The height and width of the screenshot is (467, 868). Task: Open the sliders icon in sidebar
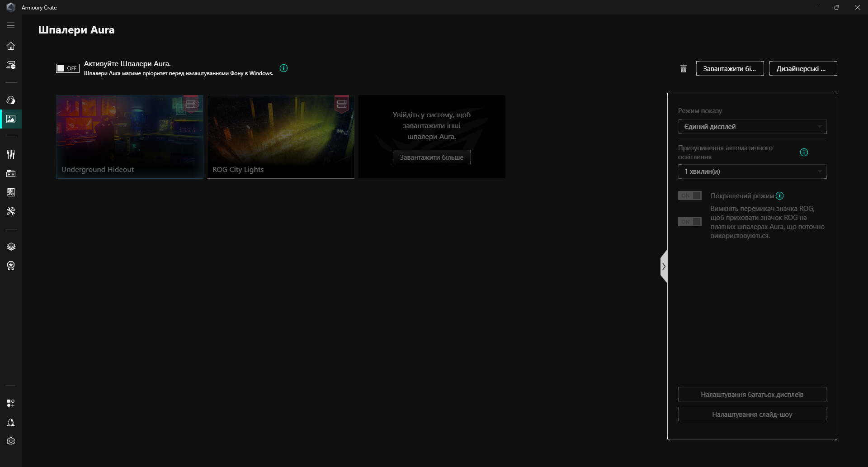pyautogui.click(x=11, y=154)
